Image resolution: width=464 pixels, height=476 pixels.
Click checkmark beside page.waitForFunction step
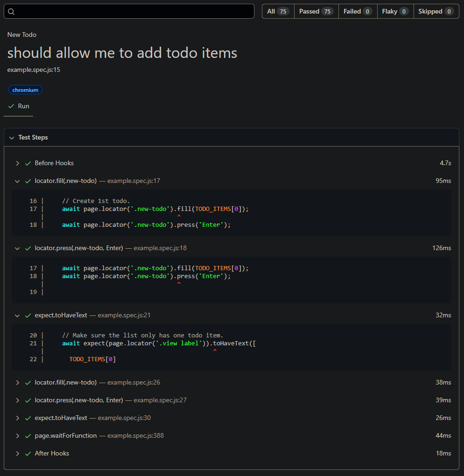tap(28, 436)
